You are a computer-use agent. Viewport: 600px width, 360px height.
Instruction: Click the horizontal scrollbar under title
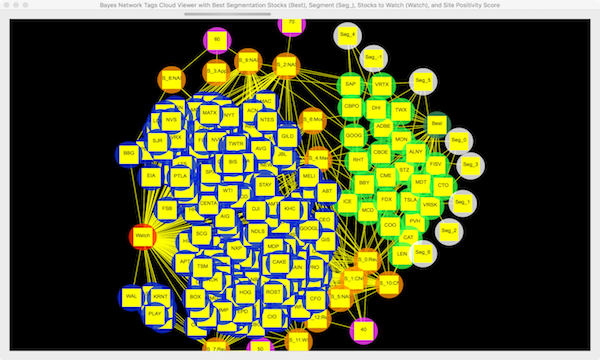point(227,14)
